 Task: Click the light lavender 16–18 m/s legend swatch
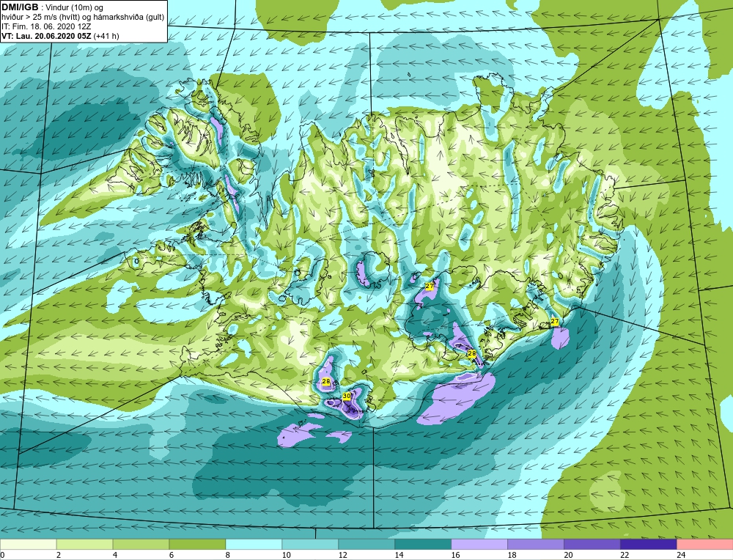coord(479,544)
